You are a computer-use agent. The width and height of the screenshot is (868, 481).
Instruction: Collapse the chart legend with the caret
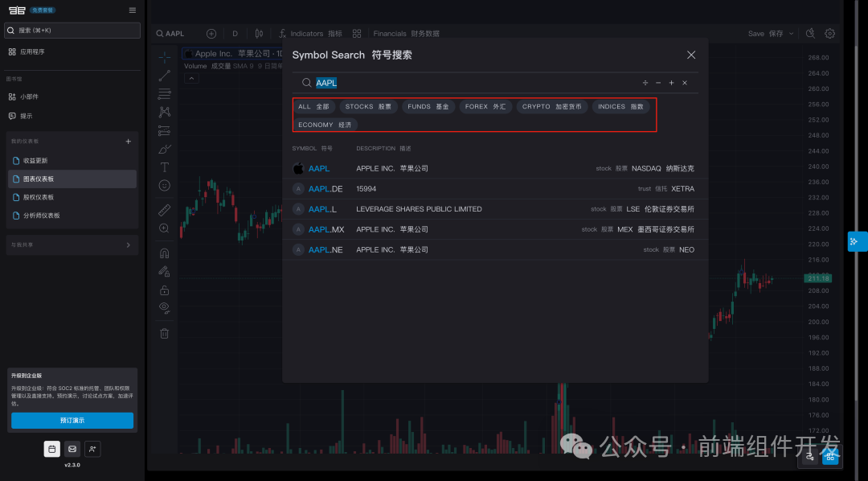point(191,79)
